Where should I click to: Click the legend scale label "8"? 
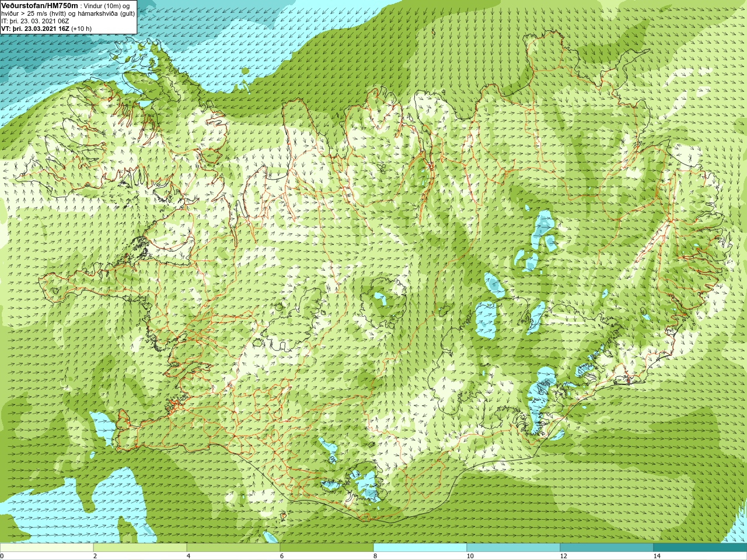375,556
